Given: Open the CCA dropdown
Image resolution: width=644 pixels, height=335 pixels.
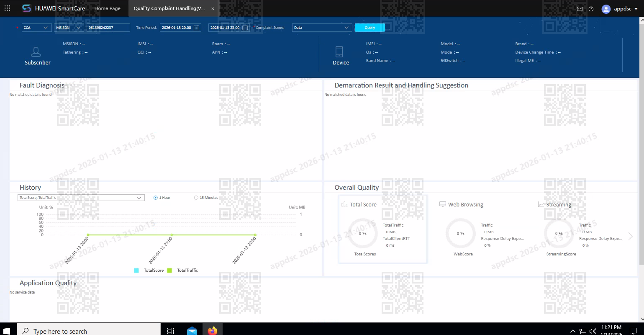Looking at the screenshot, I should click(x=37, y=28).
